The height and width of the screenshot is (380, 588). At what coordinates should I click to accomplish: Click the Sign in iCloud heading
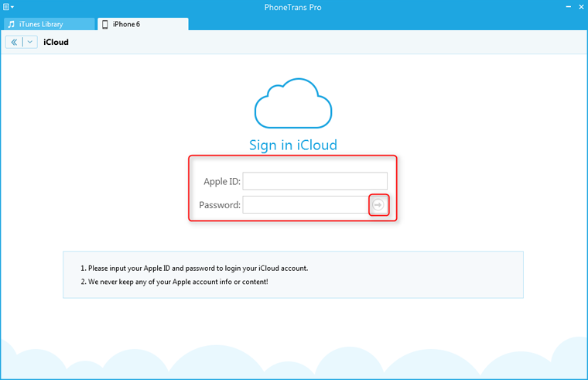point(292,145)
